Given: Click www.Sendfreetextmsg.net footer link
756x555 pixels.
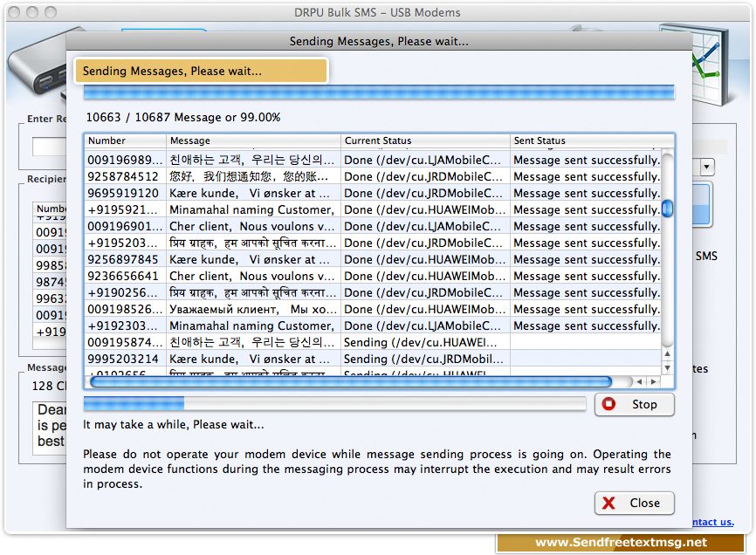Looking at the screenshot, I should (621, 543).
